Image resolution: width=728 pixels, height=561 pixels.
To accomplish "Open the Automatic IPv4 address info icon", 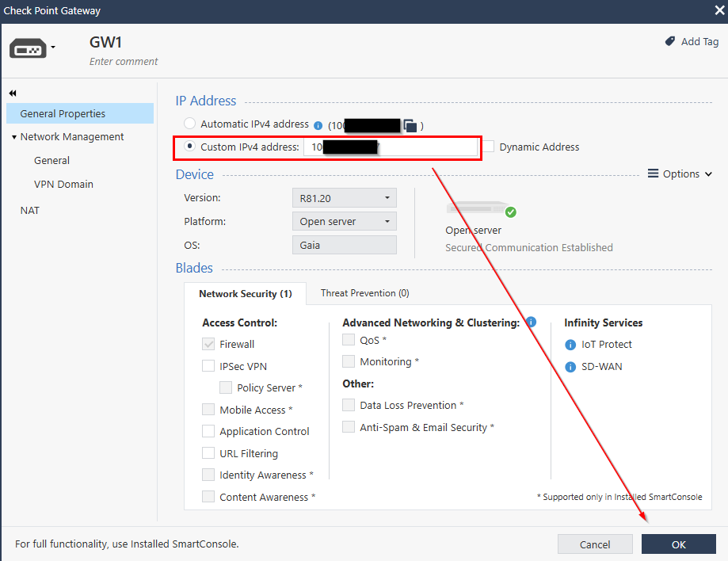I will point(318,125).
